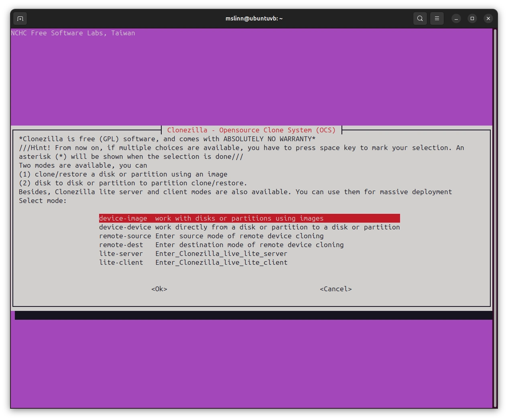Select the device-image mode entry

(x=249, y=218)
